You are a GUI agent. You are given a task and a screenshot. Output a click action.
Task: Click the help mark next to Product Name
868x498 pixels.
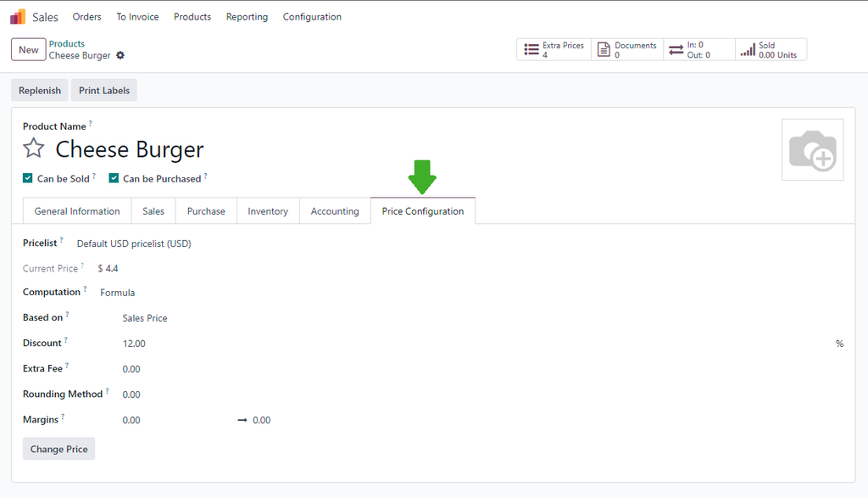(x=90, y=123)
